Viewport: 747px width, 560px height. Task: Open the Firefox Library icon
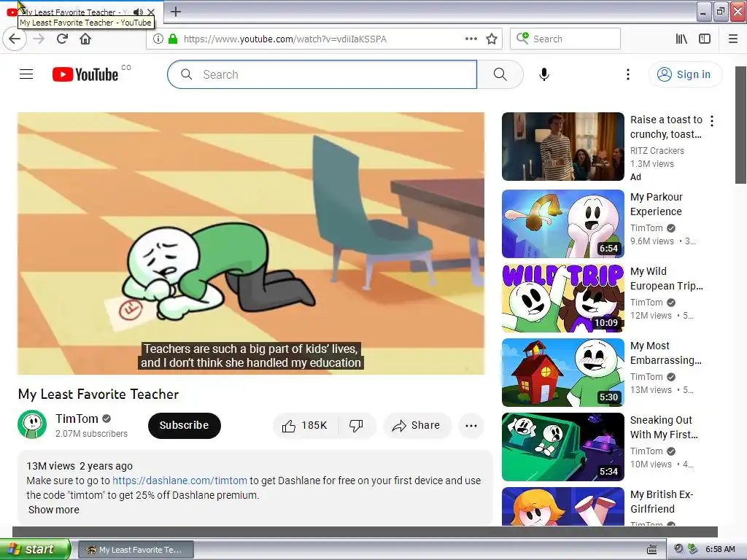coord(681,39)
